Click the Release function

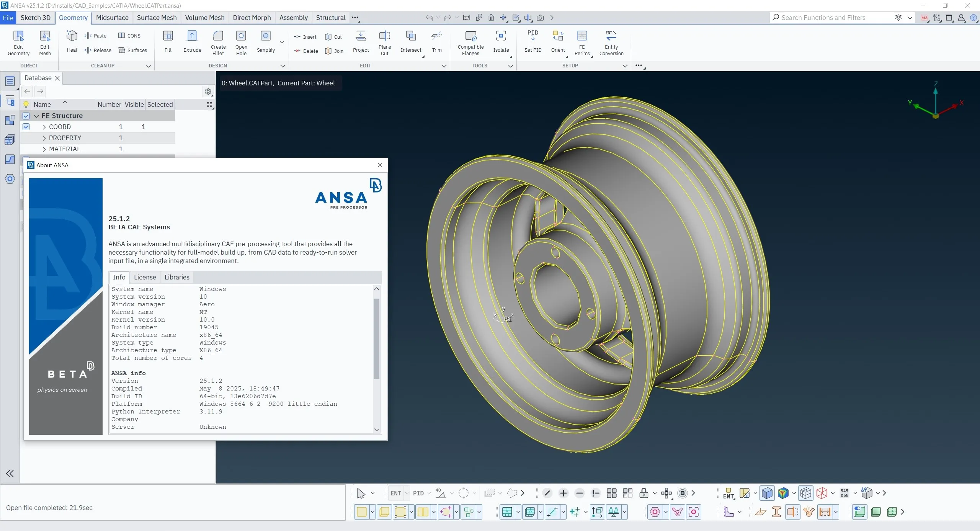click(98, 50)
